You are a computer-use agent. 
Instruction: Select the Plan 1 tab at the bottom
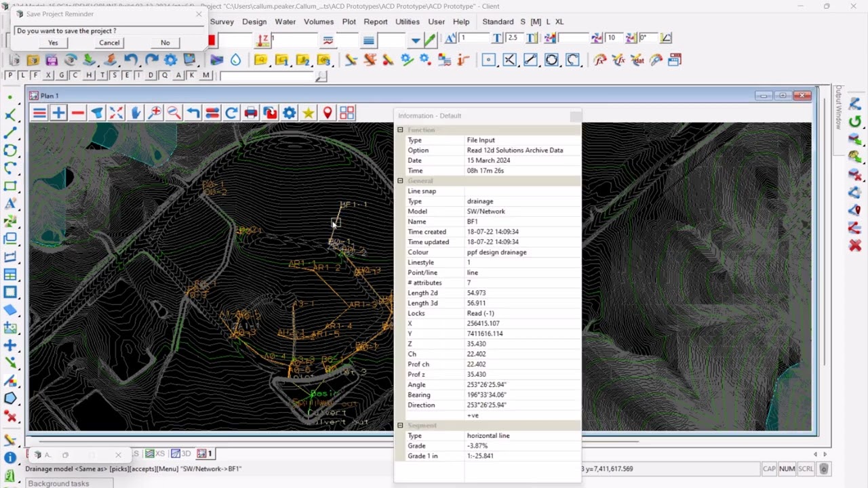[205, 453]
